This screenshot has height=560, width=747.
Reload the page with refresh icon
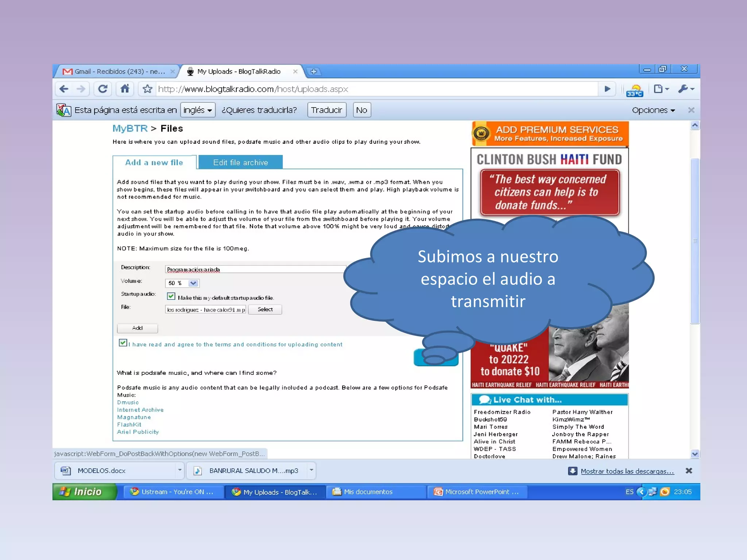click(x=103, y=89)
